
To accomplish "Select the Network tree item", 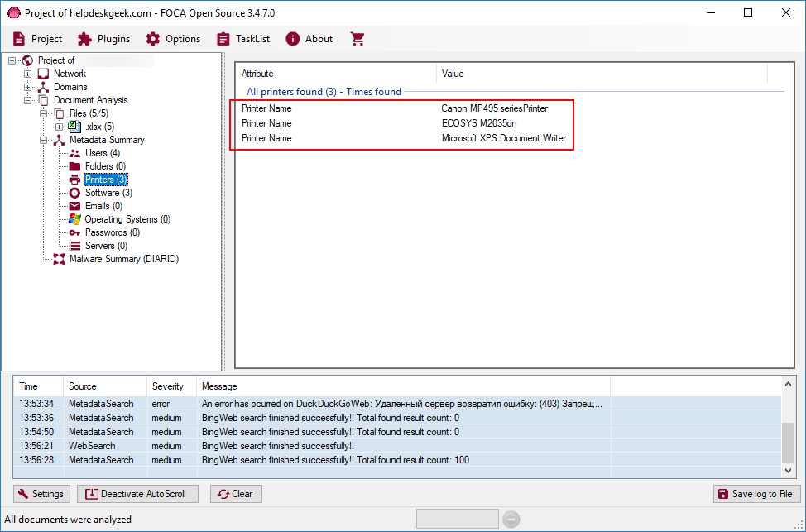I will 70,74.
